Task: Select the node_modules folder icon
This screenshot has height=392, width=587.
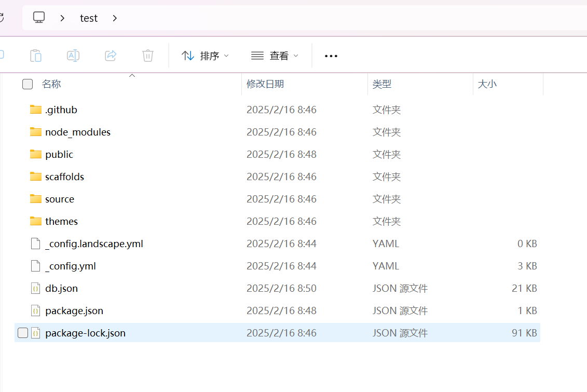Action: tap(36, 132)
